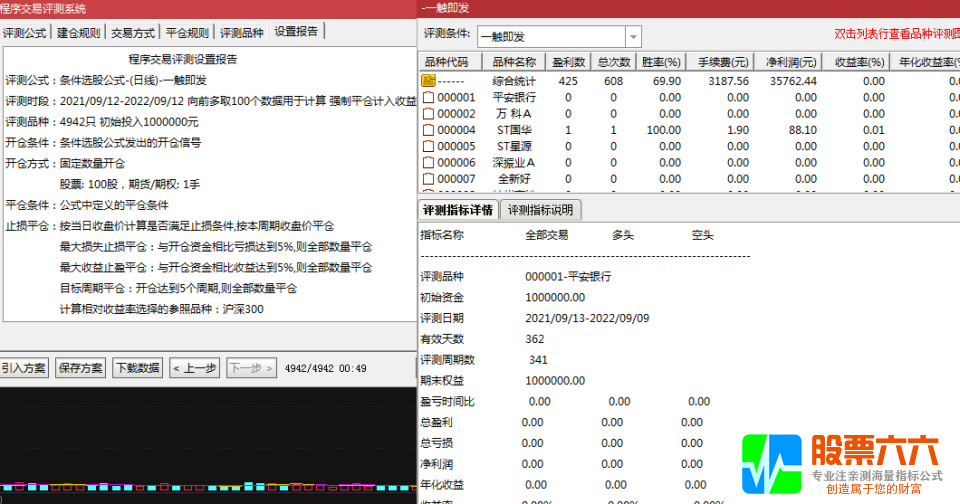Click win rate value 69.90
This screenshot has width=960, height=504.
[x=667, y=81]
